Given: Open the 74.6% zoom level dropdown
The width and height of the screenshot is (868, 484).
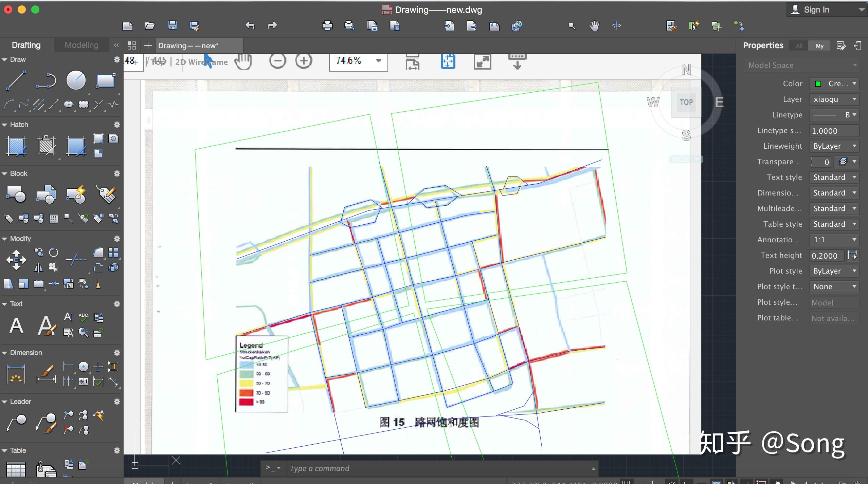Looking at the screenshot, I should [x=378, y=61].
